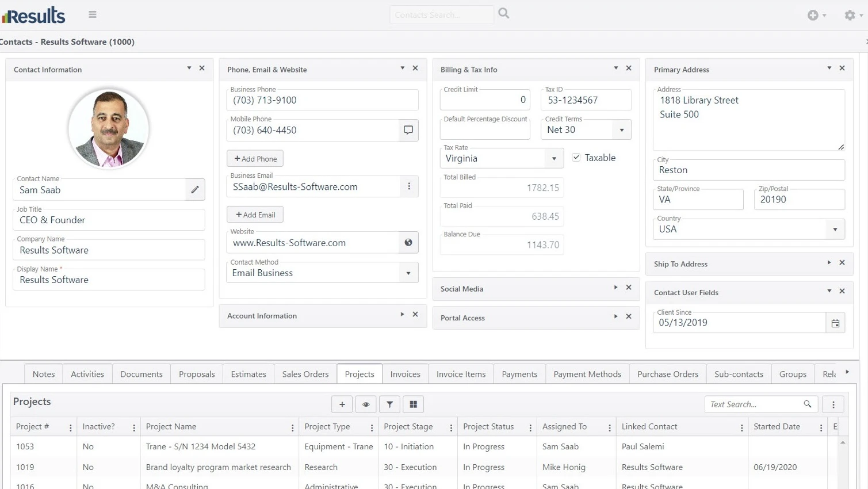Click the filter icon in Projects toolbar

click(389, 404)
